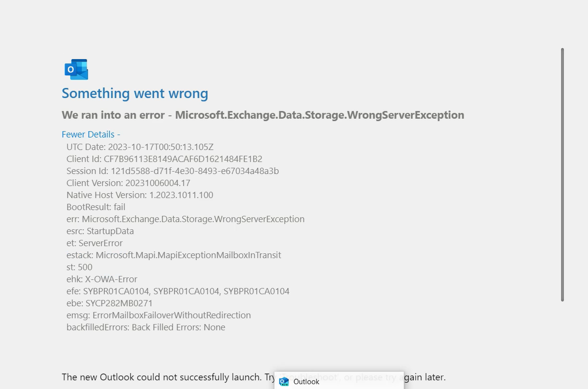Viewport: 588px width, 389px height.
Task: Click the ErrorMailboxFailoverWithoutRedirection message
Action: pyautogui.click(x=159, y=315)
